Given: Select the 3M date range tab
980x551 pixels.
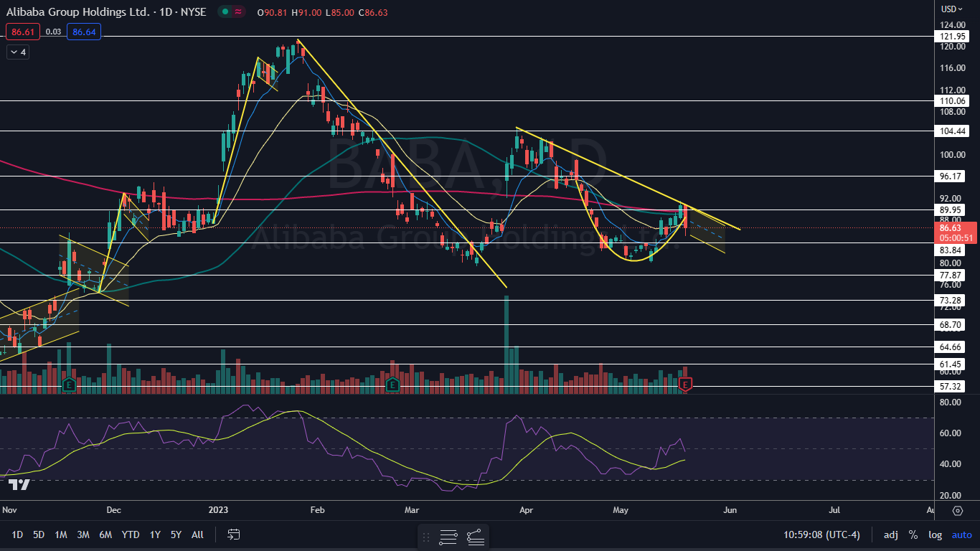Looking at the screenshot, I should (x=83, y=534).
